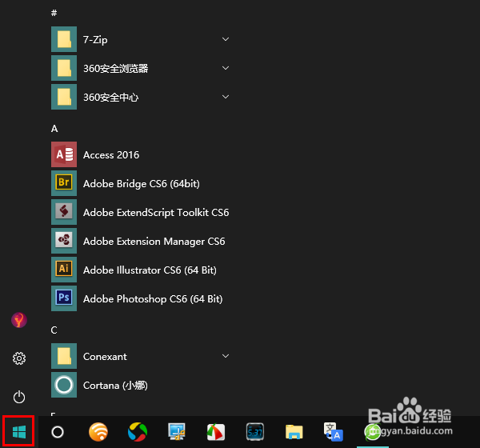Open File Explorer on the taskbar
This screenshot has height=448, width=480.
(x=294, y=432)
